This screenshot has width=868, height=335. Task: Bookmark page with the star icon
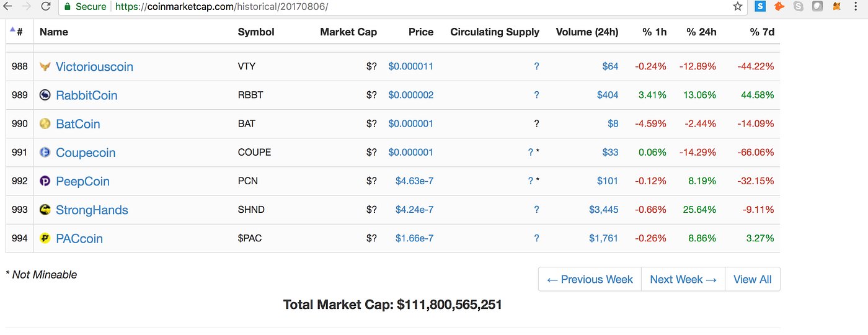coord(737,6)
